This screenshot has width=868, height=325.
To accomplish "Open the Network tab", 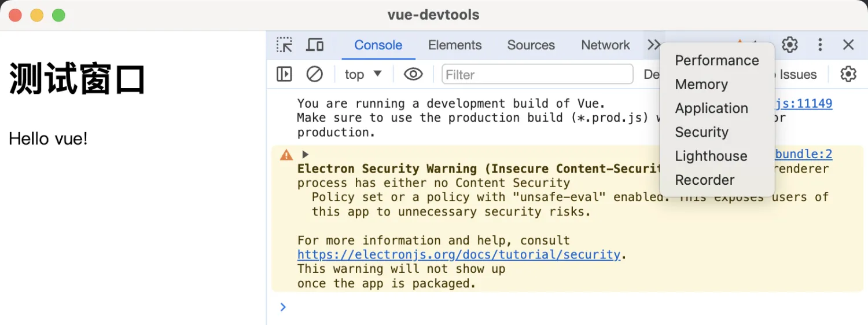I will [x=605, y=45].
